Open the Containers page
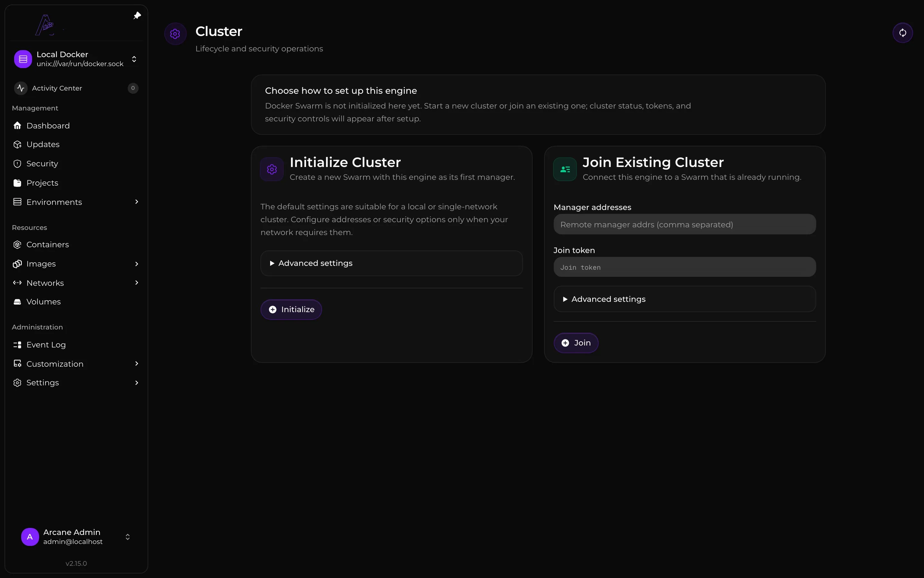Viewport: 924px width, 578px height. (x=76, y=245)
